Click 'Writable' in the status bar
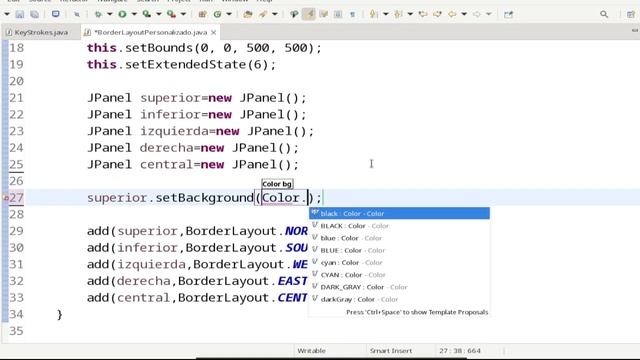The width and height of the screenshot is (640, 360). point(311,351)
